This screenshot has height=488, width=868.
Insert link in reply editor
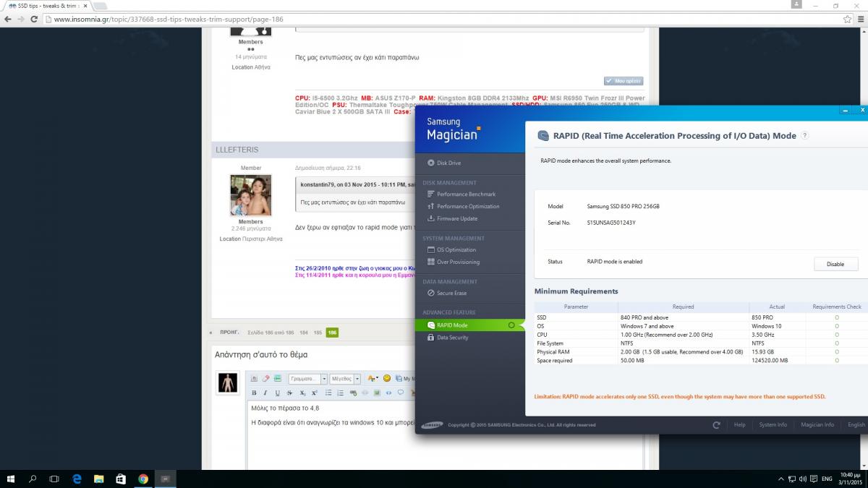point(353,393)
